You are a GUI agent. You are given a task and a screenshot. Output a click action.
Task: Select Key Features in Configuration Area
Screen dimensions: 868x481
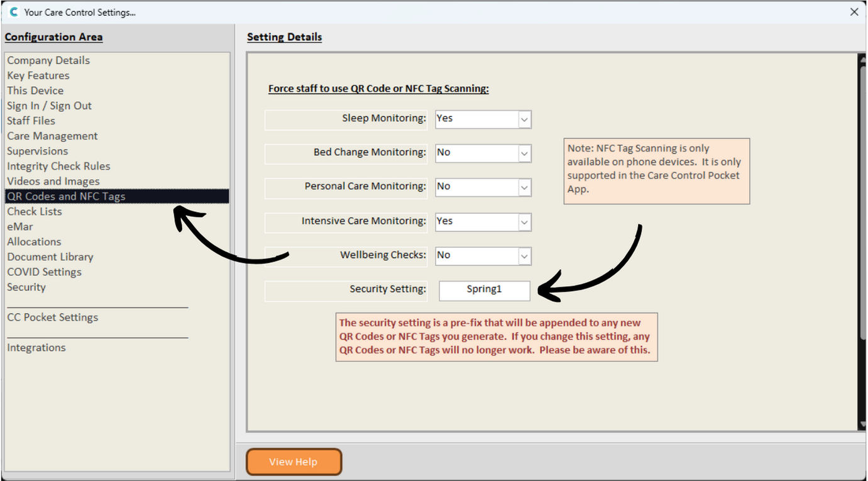pyautogui.click(x=38, y=75)
